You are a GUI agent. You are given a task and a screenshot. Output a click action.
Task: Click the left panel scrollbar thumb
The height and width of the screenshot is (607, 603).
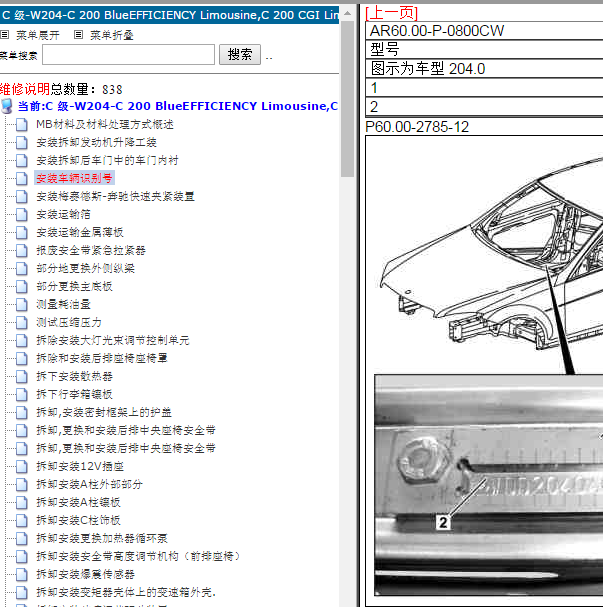347,99
